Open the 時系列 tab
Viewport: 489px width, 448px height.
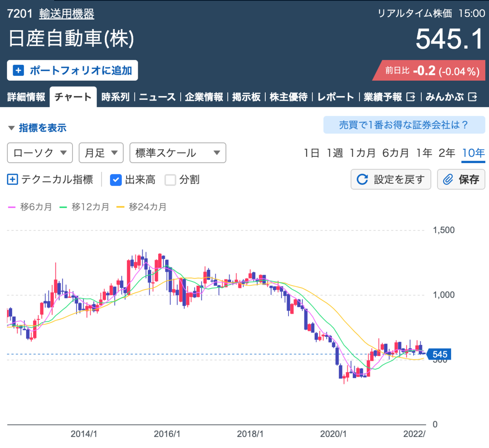(115, 97)
